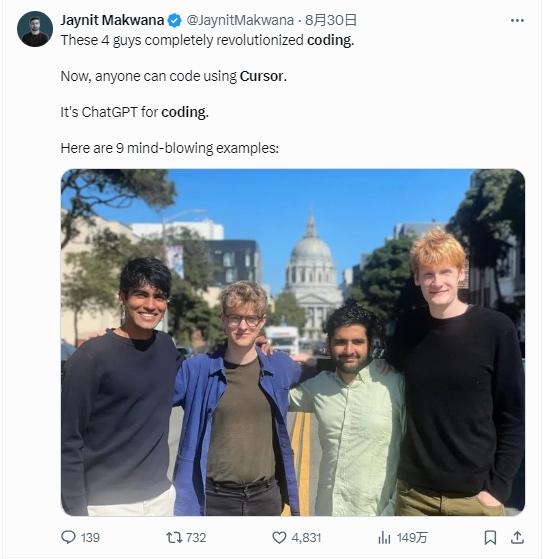
Task: Click the "It's ChatGPT for coding" line
Action: (134, 112)
